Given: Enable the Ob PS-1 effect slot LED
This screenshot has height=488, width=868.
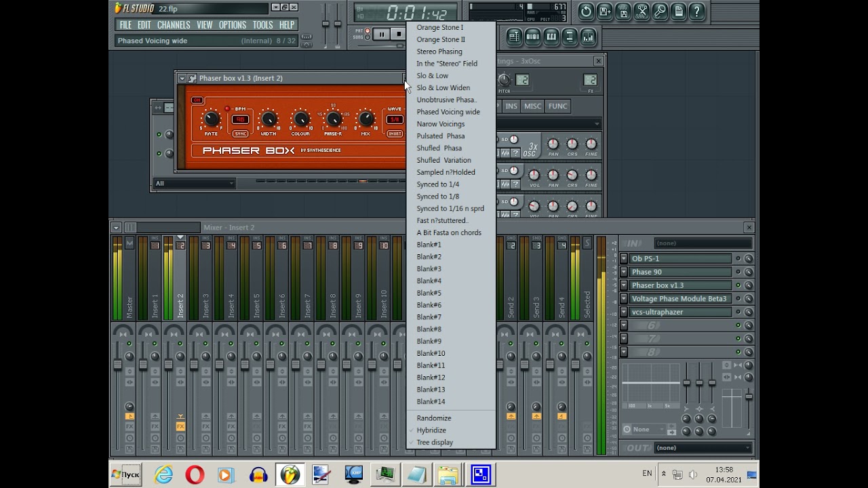Looking at the screenshot, I should [x=738, y=259].
